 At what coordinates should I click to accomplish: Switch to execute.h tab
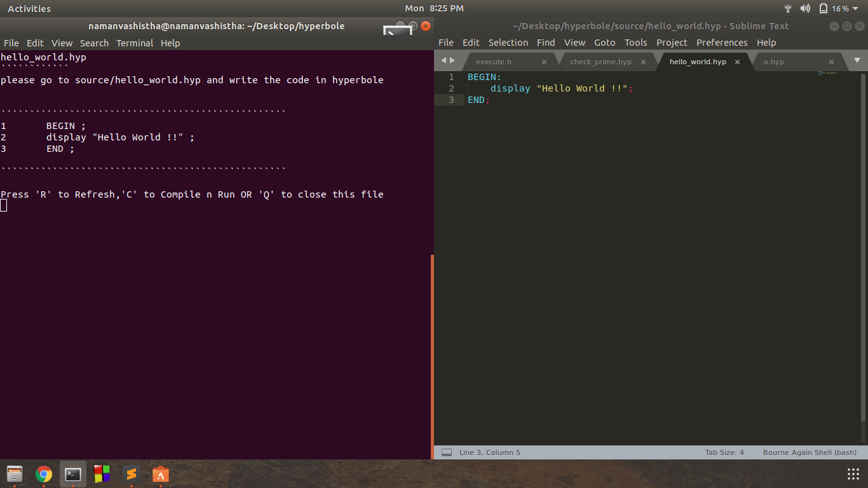[x=494, y=62]
